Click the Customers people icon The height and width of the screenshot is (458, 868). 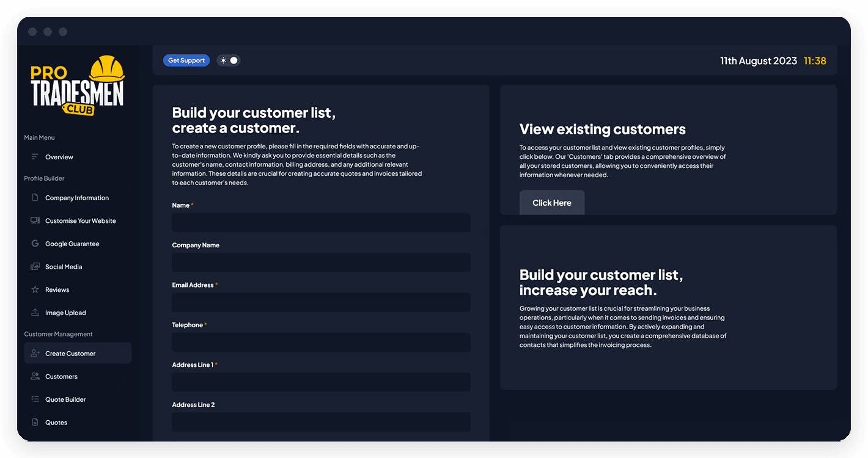pyautogui.click(x=35, y=377)
